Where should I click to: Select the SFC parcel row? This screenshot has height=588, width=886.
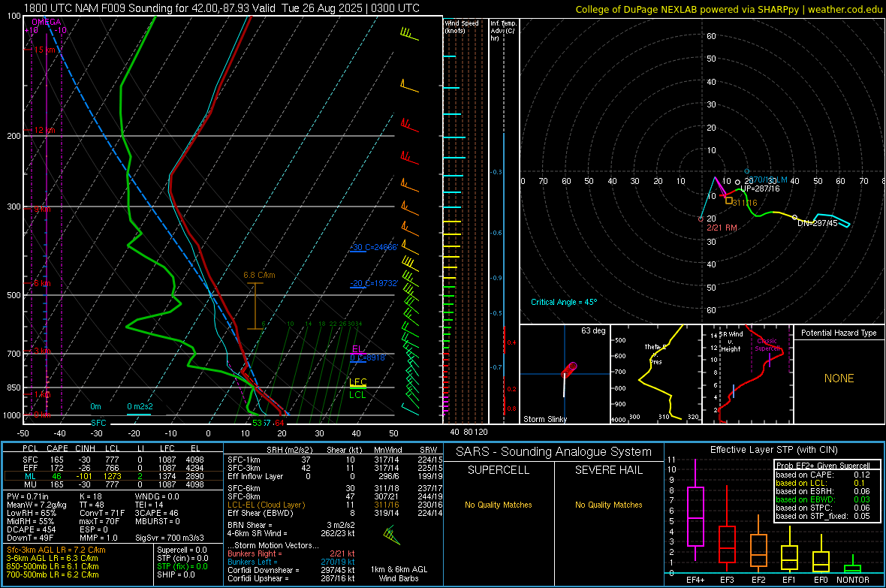click(x=112, y=460)
